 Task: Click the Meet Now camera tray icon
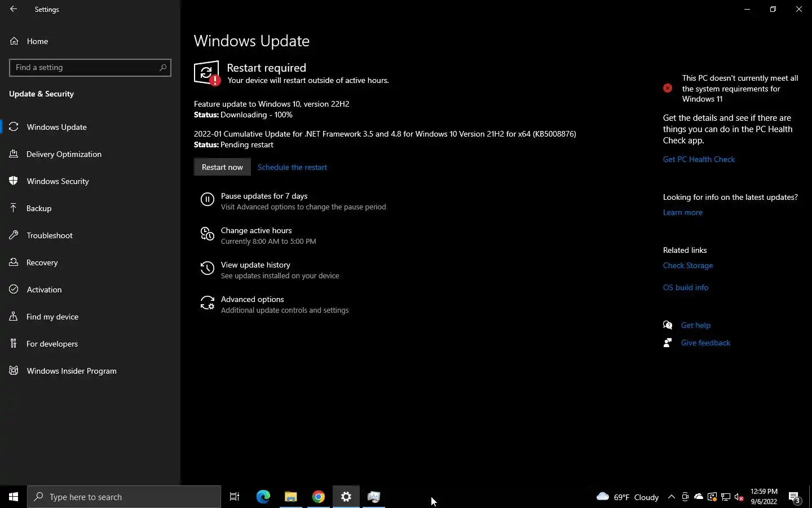pyautogui.click(x=685, y=497)
